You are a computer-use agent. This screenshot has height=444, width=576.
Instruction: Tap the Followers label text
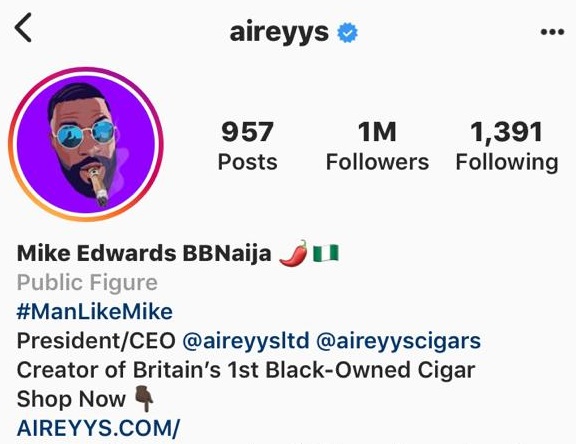377,162
